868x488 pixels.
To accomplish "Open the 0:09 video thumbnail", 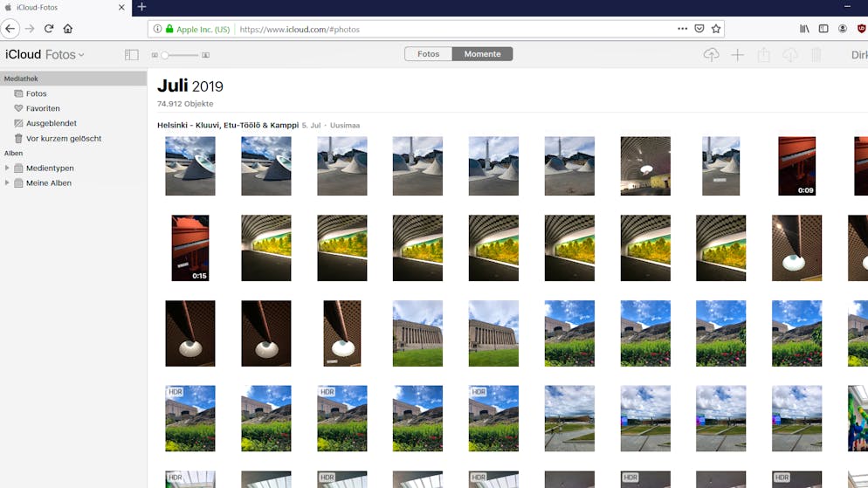I will tap(796, 166).
